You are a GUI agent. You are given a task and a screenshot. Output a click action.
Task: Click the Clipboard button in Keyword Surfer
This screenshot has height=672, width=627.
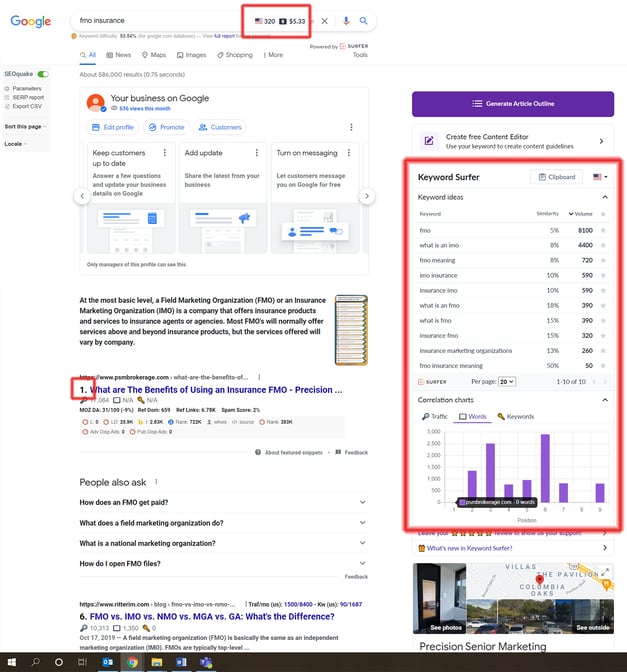556,177
